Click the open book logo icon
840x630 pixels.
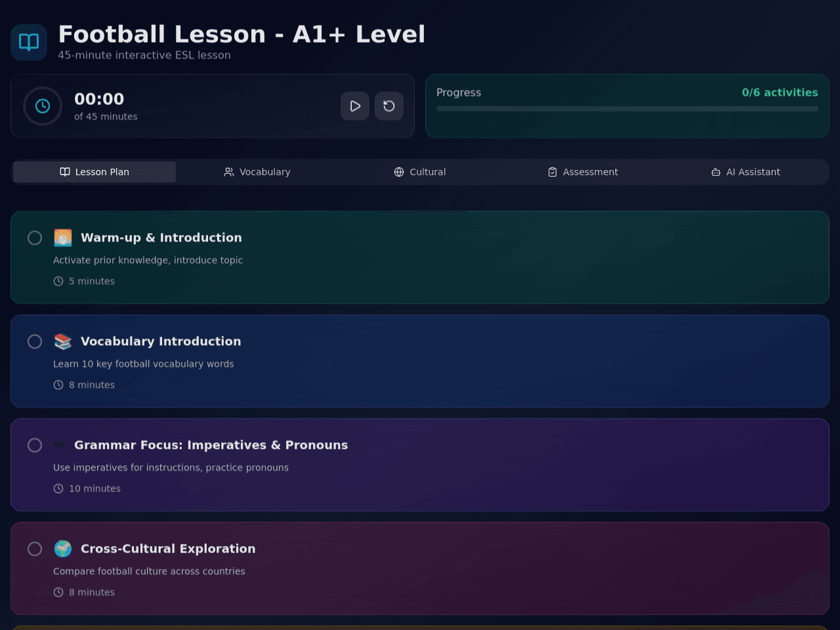[x=29, y=43]
